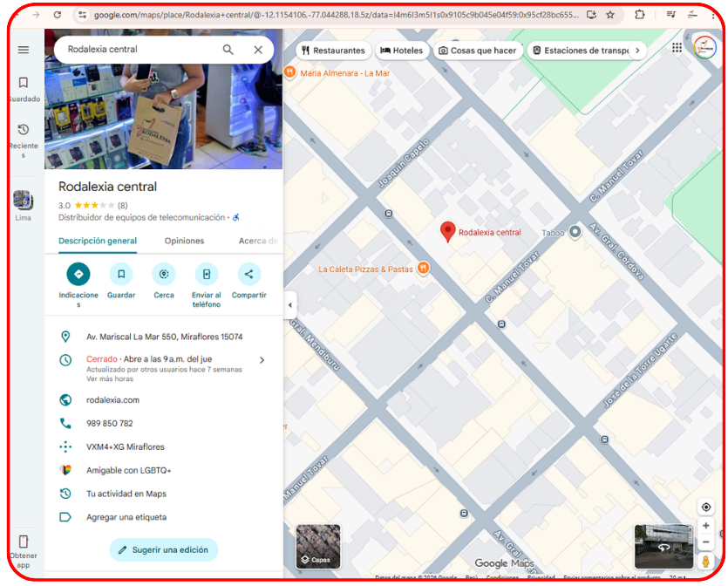728x586 pixels.
Task: Open Google apps grid icon
Action: tap(677, 48)
